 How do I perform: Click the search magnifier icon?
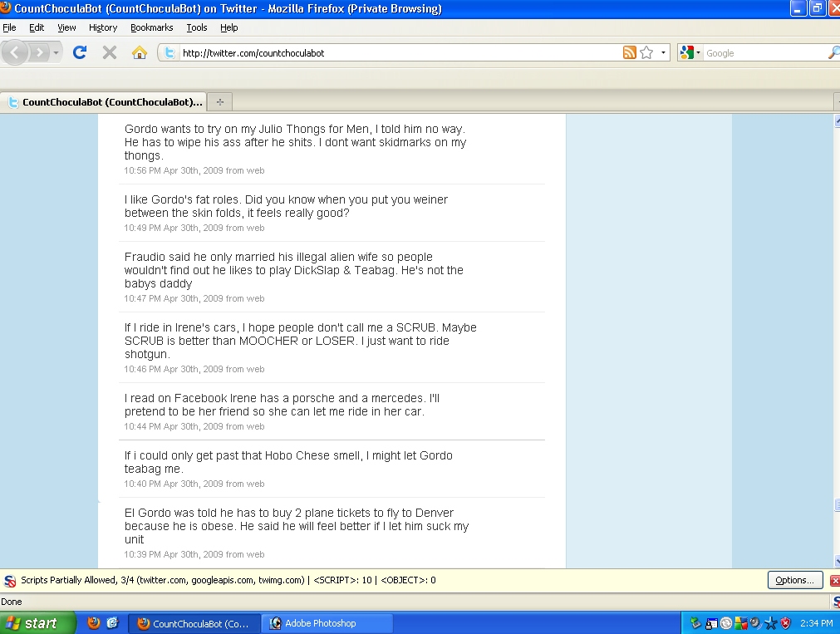coord(833,52)
